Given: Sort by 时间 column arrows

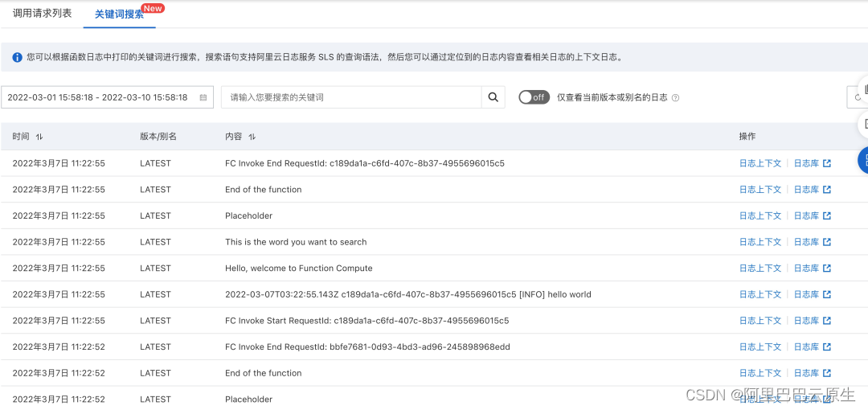Looking at the screenshot, I should click(x=39, y=137).
